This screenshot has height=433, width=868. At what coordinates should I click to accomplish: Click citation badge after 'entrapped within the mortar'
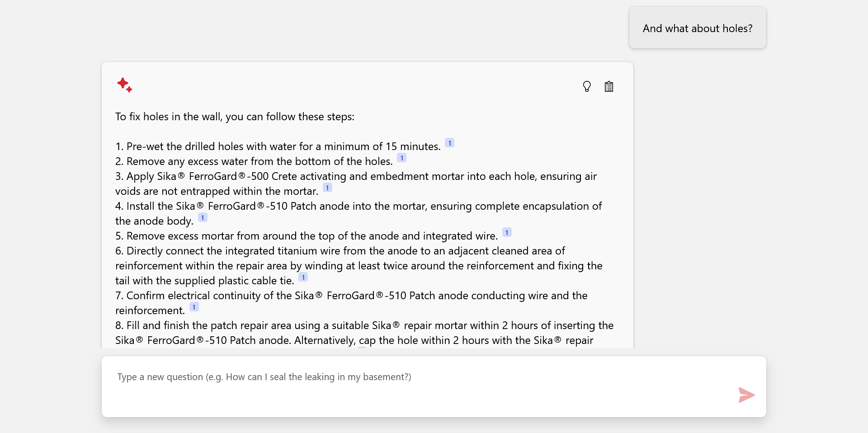[327, 188]
